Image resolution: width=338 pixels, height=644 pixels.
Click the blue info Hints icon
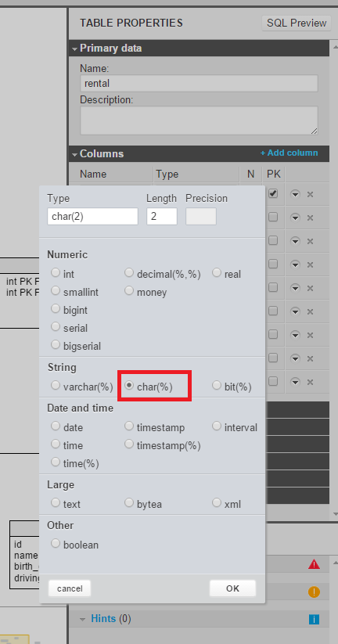[x=314, y=619]
